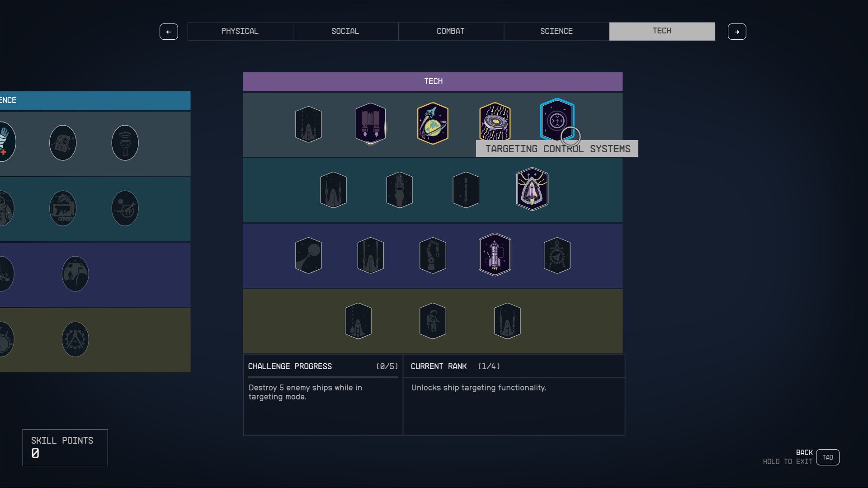Click the 'Destroy 5 enemy ships' challenge text
Screen dimensions: 868x488
click(x=305, y=392)
